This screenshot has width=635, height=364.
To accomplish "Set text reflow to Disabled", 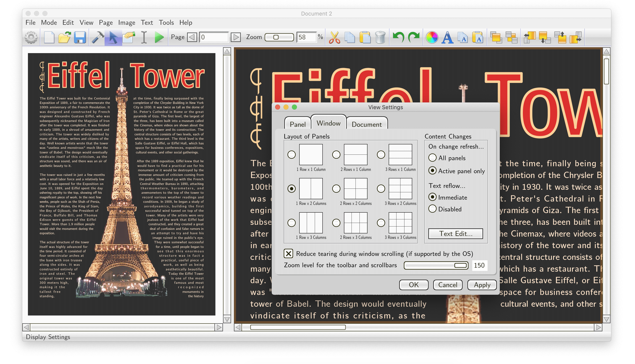I will [433, 209].
